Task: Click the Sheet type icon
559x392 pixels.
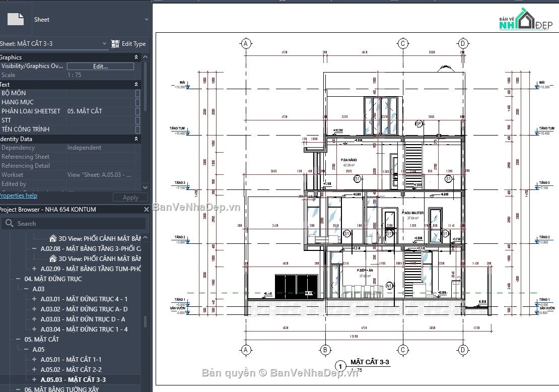Action: (x=16, y=19)
